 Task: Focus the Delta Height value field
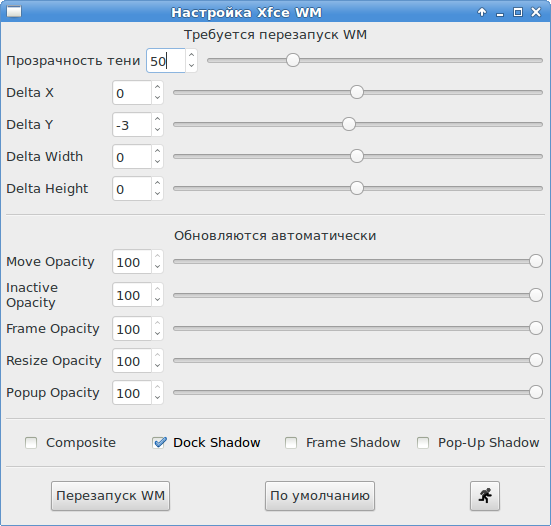coord(132,189)
